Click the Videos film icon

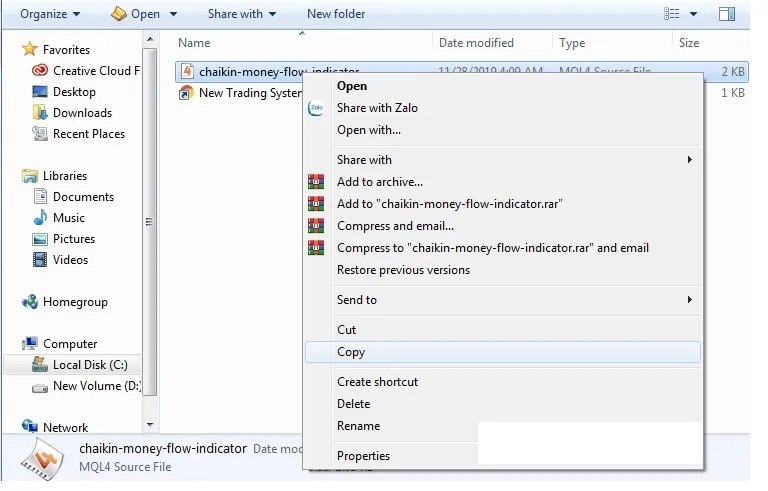pyautogui.click(x=40, y=260)
